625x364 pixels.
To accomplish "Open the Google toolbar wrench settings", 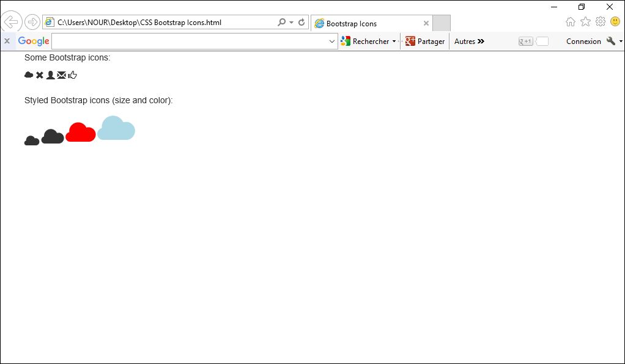I will (611, 41).
